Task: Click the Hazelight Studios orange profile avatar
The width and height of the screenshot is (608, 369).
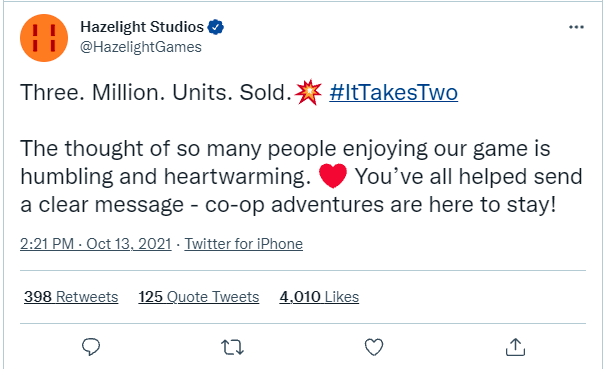Action: tap(44, 38)
